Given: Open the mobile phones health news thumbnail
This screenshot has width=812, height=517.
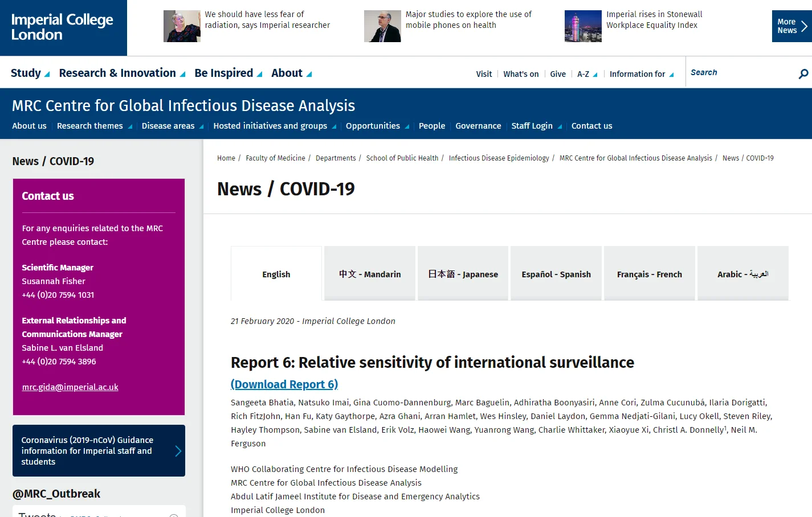Looking at the screenshot, I should [x=382, y=26].
